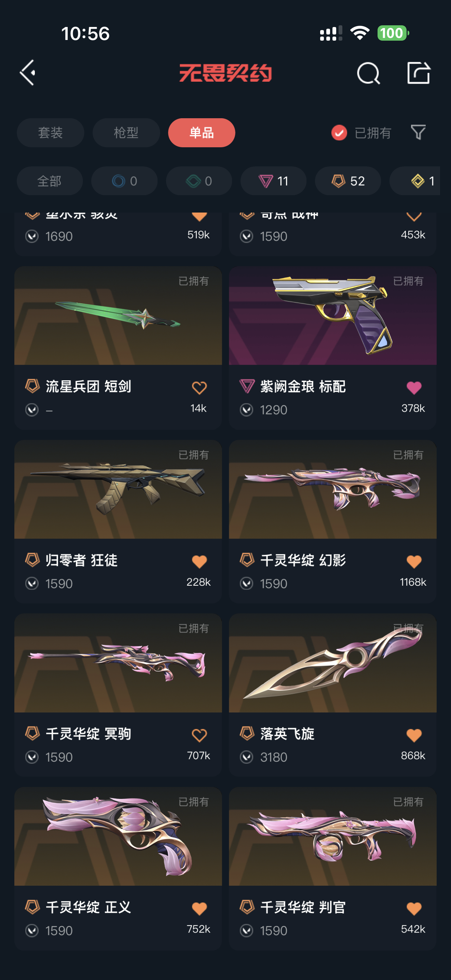Screen dimensions: 451x980
Task: Open 落英飞旋 knife skin image
Action: tap(332, 663)
